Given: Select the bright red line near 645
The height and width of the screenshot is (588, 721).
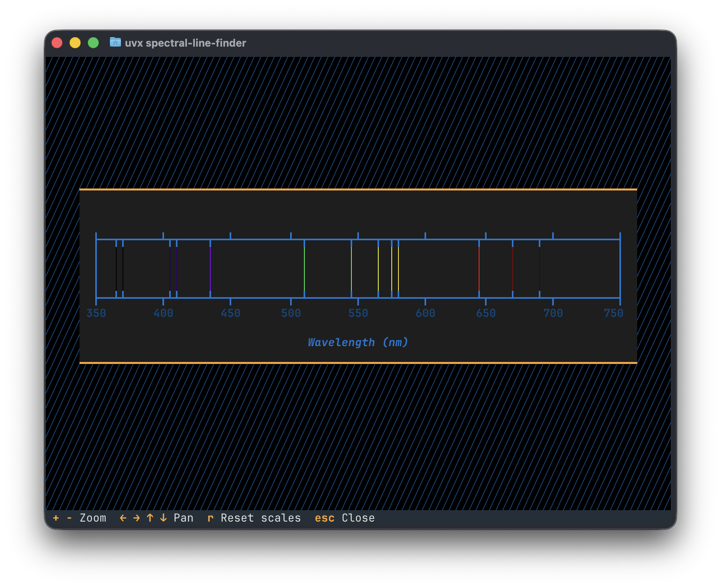Looking at the screenshot, I should (x=479, y=269).
